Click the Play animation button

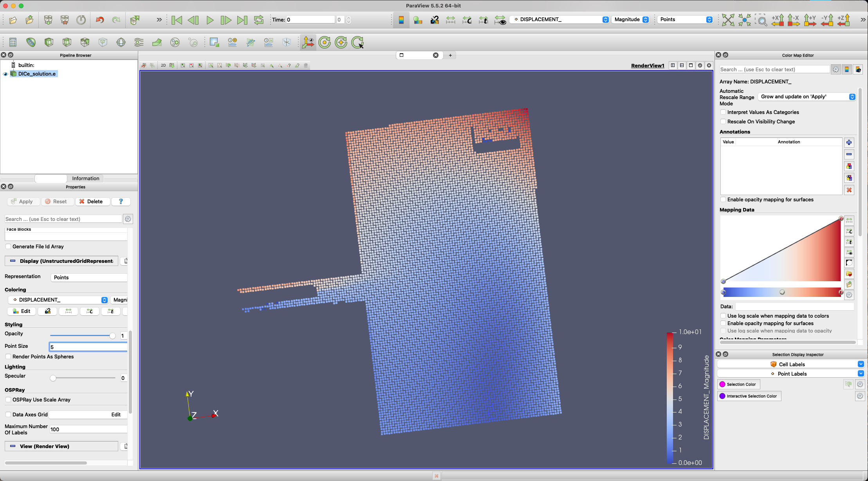210,20
